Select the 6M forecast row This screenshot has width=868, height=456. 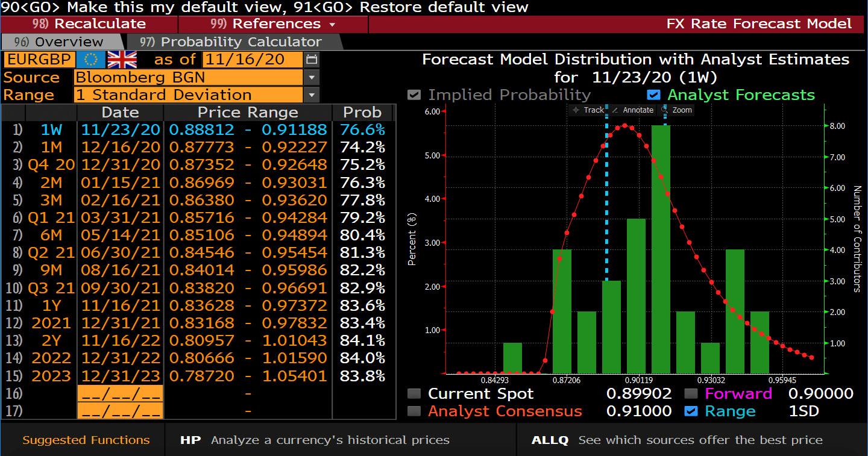[x=198, y=236]
